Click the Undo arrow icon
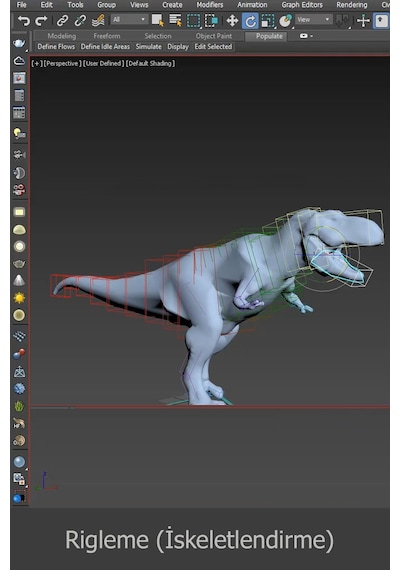Image resolution: width=400 pixels, height=570 pixels. pos(24,21)
